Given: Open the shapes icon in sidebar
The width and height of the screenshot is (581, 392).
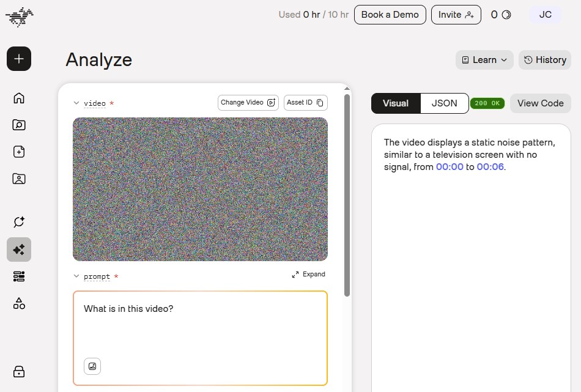Looking at the screenshot, I should (x=19, y=303).
